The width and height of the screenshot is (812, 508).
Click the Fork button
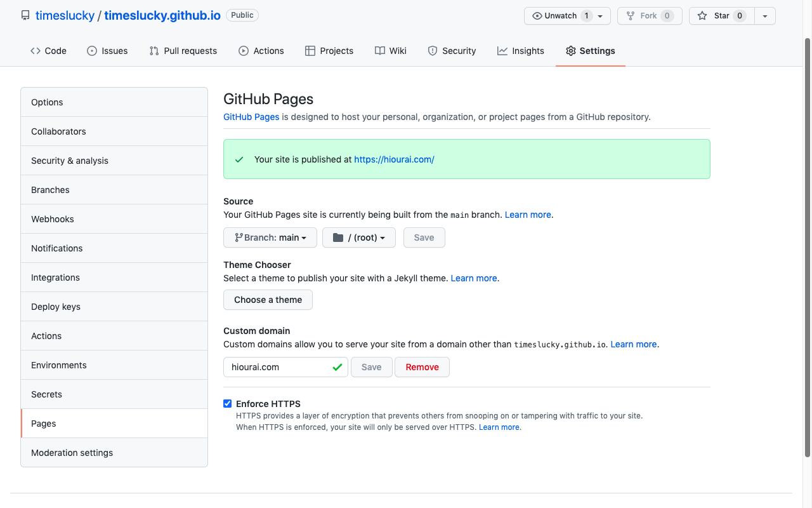(650, 16)
